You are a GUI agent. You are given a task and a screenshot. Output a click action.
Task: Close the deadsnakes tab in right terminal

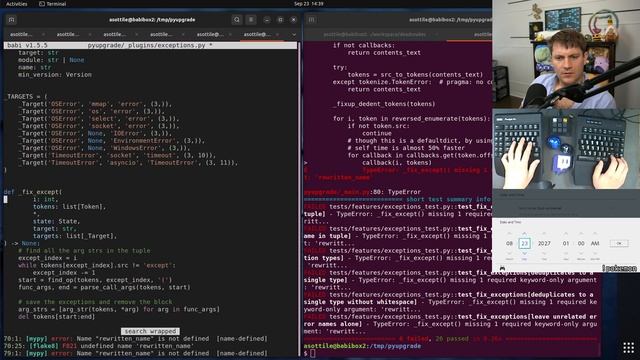point(436,35)
